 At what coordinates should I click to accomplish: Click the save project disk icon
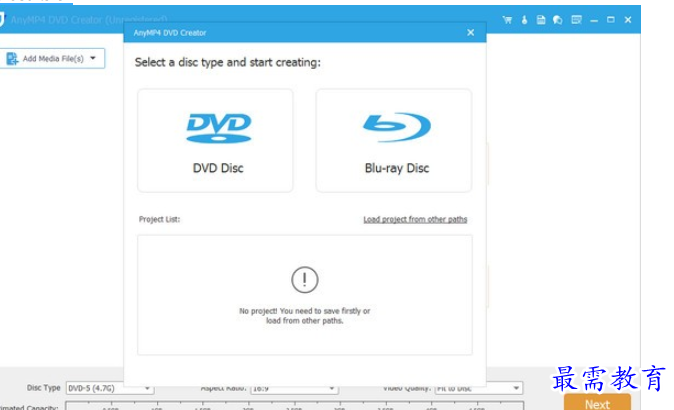tap(541, 20)
